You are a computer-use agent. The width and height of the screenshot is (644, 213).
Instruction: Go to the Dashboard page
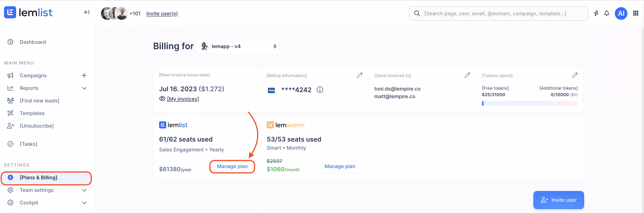click(x=33, y=42)
